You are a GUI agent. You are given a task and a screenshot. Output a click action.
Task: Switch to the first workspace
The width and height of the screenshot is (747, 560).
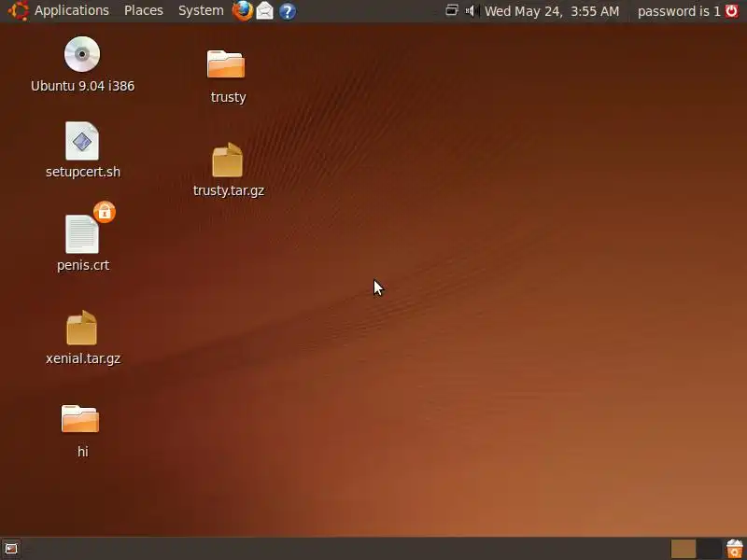[x=684, y=549]
